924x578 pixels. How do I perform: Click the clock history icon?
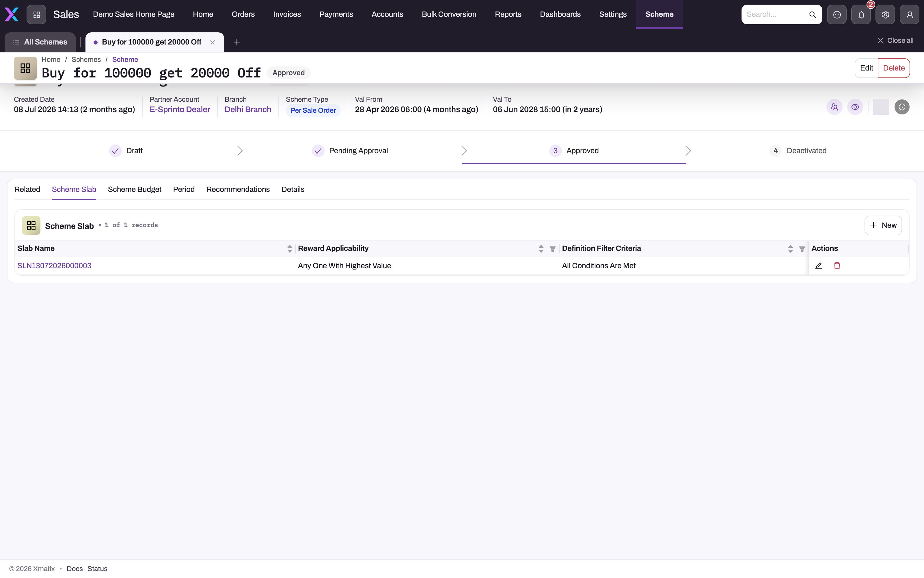[x=902, y=107]
